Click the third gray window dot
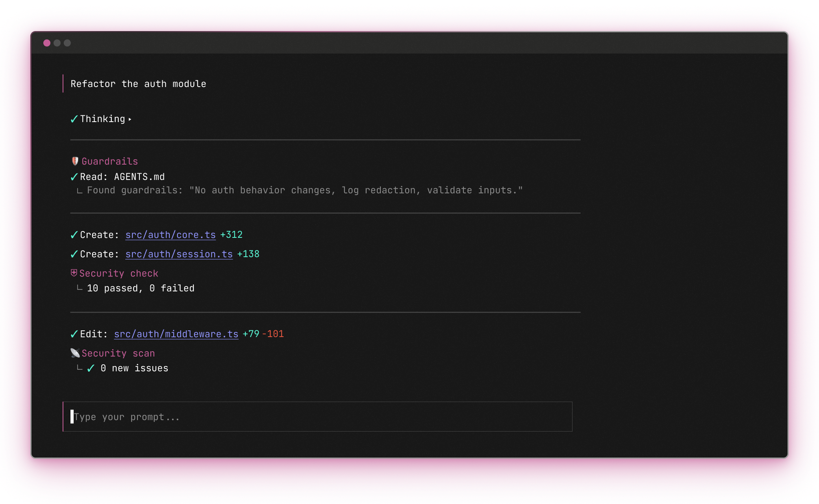819x504 pixels. (x=67, y=43)
